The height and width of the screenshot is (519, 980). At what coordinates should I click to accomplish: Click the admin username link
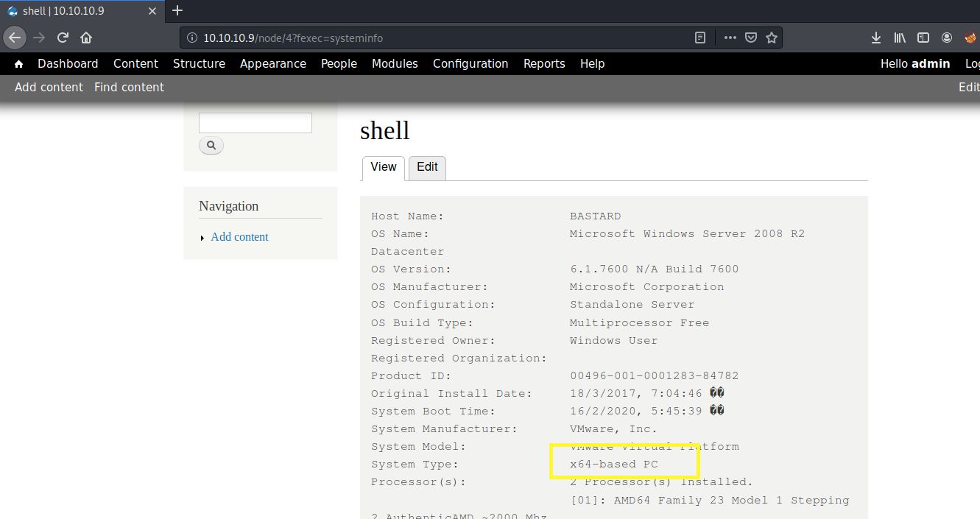click(x=931, y=64)
